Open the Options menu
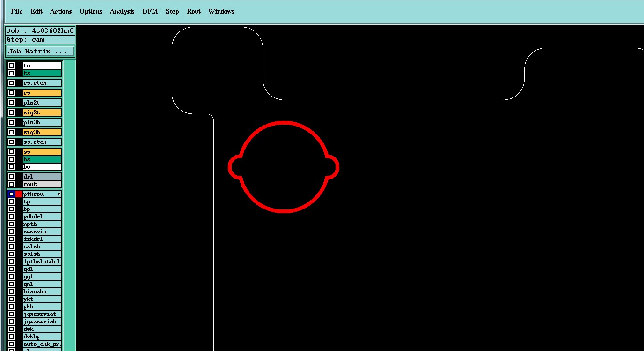644x351 pixels. pos(91,11)
